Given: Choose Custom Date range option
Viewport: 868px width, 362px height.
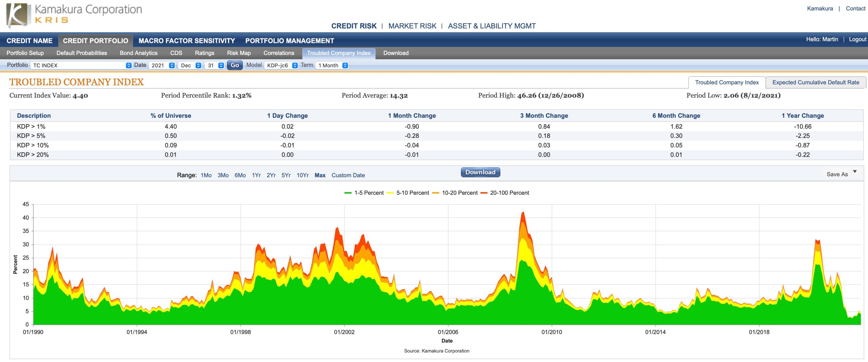Looking at the screenshot, I should point(348,175).
